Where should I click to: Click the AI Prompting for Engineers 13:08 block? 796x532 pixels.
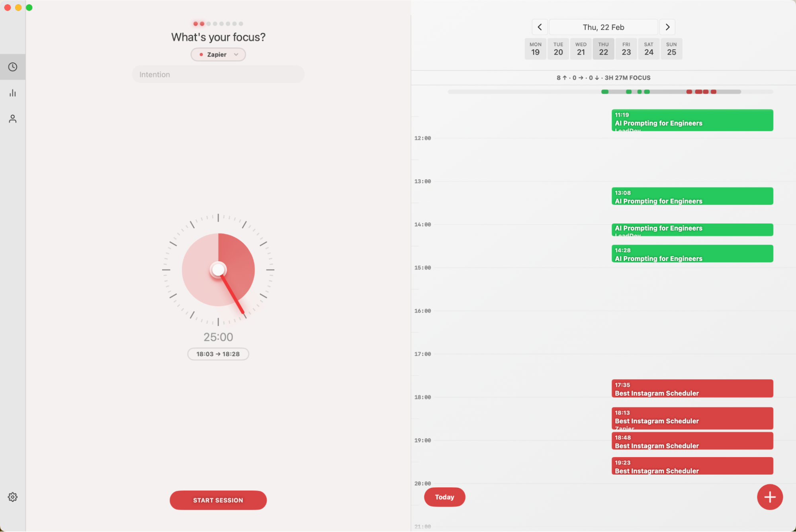(691, 196)
